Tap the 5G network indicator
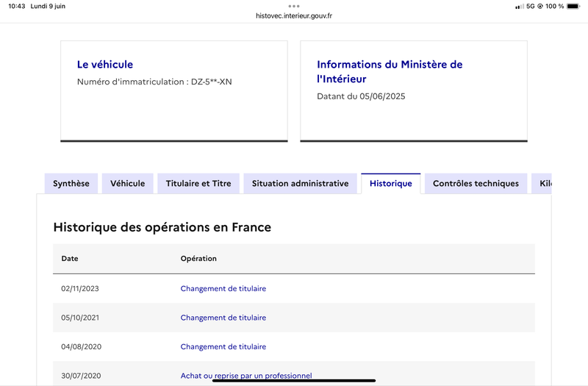Viewport: 588px width, 386px height. [530, 6]
